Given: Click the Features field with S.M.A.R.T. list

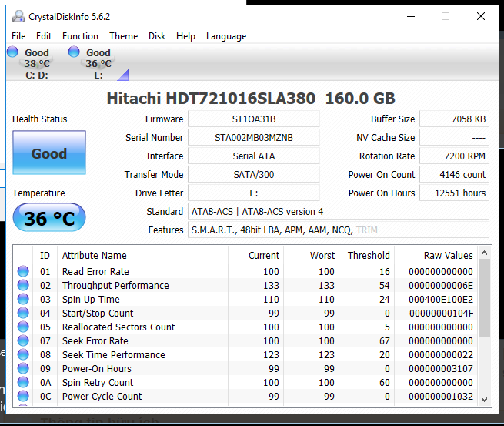Looking at the screenshot, I should click(339, 230).
